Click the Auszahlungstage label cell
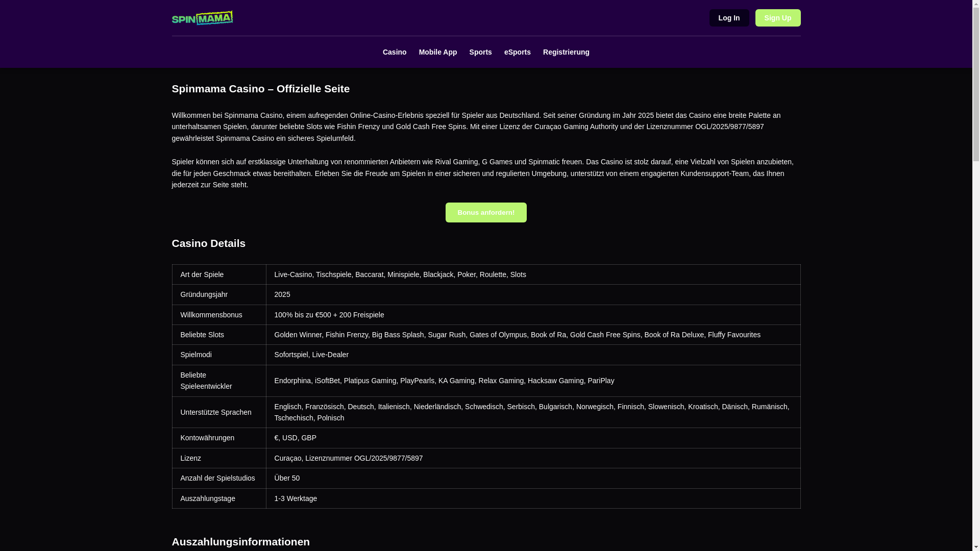This screenshot has width=980, height=551. tap(219, 498)
